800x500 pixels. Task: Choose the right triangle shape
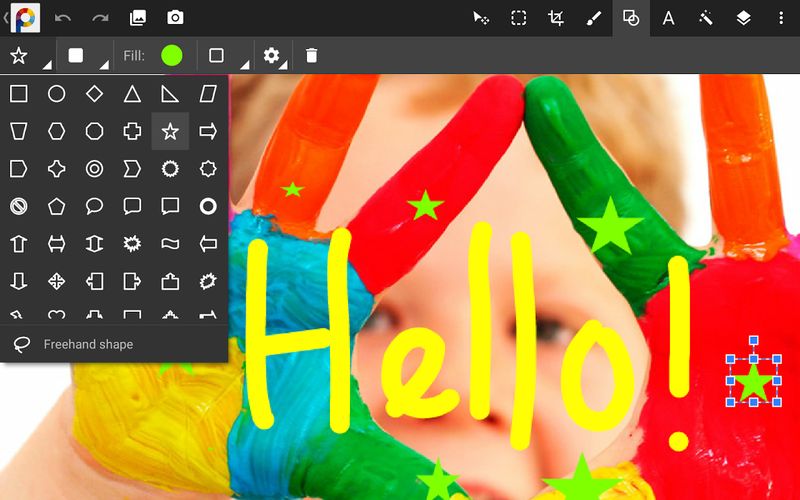[170, 94]
